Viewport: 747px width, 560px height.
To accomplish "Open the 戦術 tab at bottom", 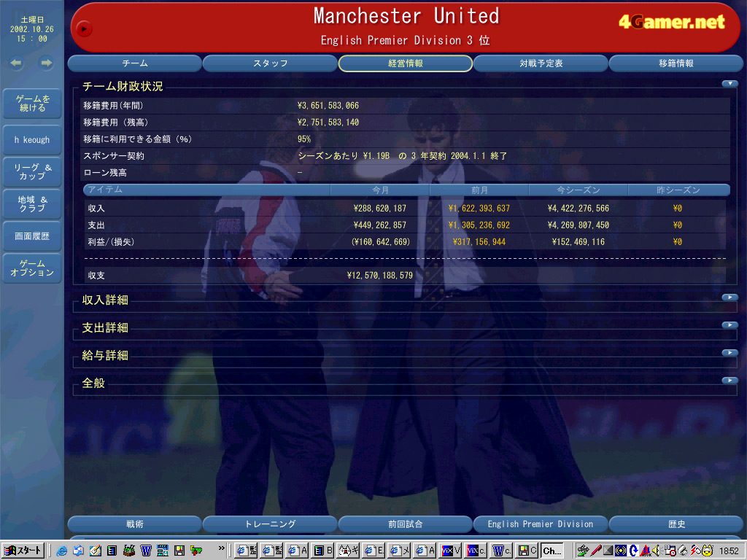I will [135, 524].
